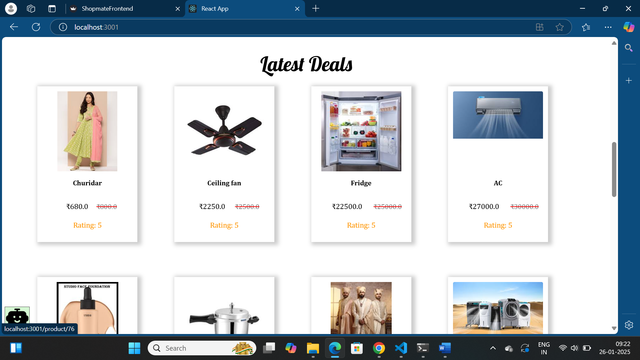Open the Terminal from the taskbar
The width and height of the screenshot is (640, 360).
point(423,348)
